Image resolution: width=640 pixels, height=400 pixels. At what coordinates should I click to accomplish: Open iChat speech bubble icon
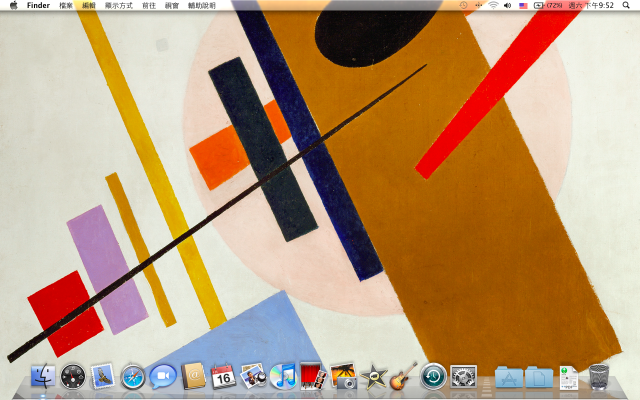click(163, 376)
